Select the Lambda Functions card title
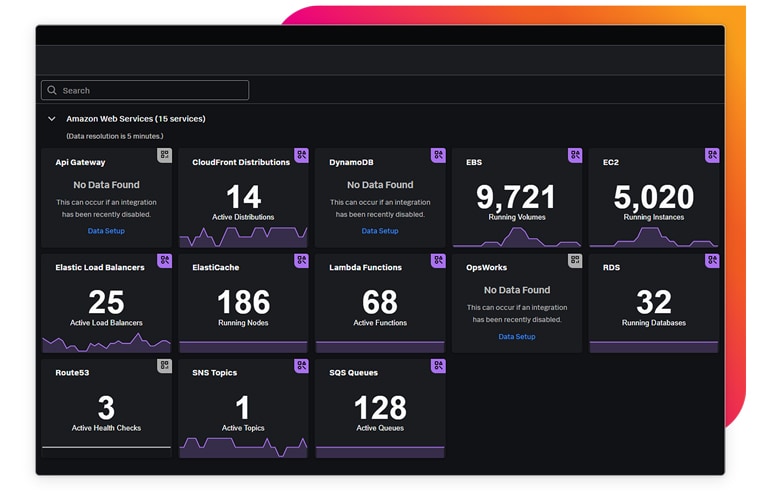Image resolution: width=760 pixels, height=500 pixels. 365,267
